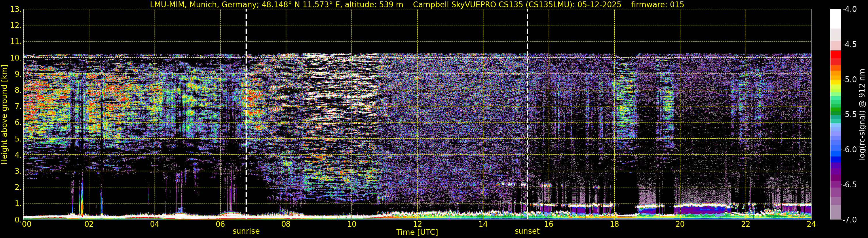
Task: Click the time axis tick '18'
Action: (x=614, y=224)
